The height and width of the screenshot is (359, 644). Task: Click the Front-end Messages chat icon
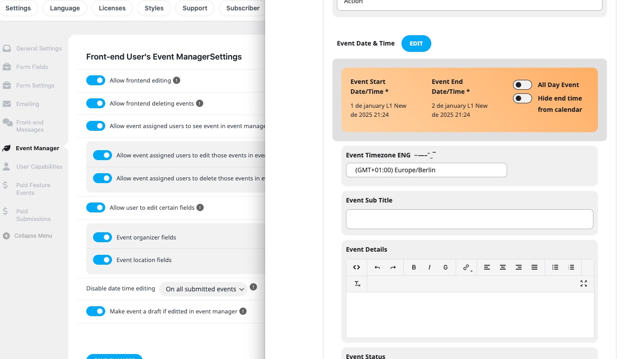point(7,122)
